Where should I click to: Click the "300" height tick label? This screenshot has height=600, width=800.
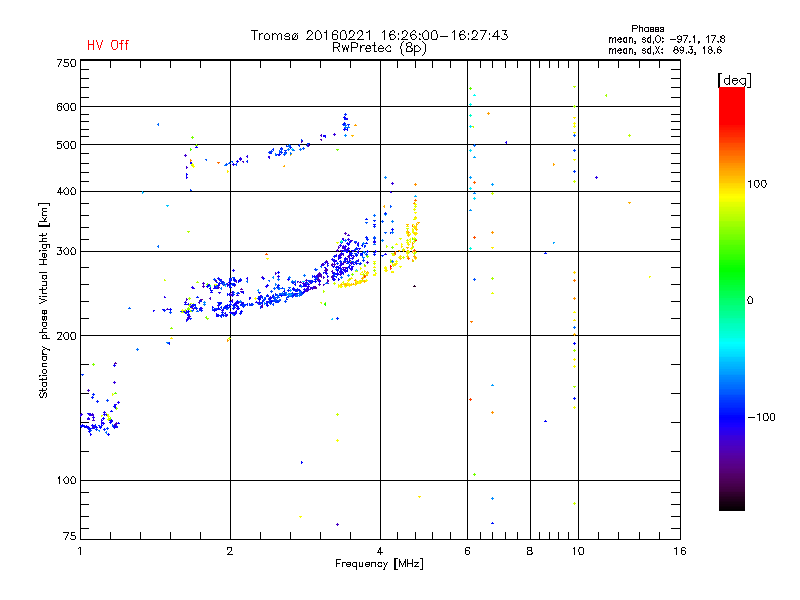(66, 251)
